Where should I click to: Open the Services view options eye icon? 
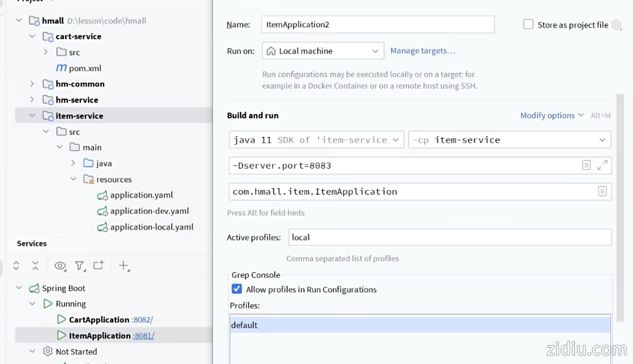point(60,266)
